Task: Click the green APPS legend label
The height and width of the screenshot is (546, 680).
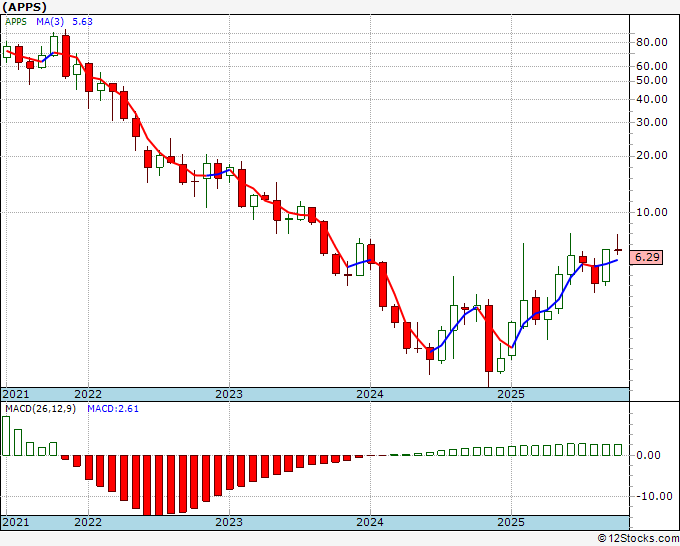Action: click(16, 22)
